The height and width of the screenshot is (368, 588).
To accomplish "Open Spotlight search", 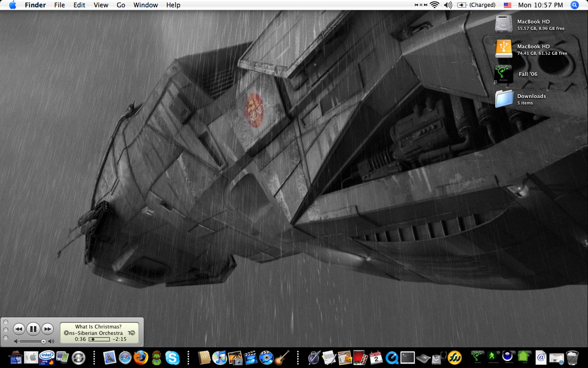I will coord(574,5).
